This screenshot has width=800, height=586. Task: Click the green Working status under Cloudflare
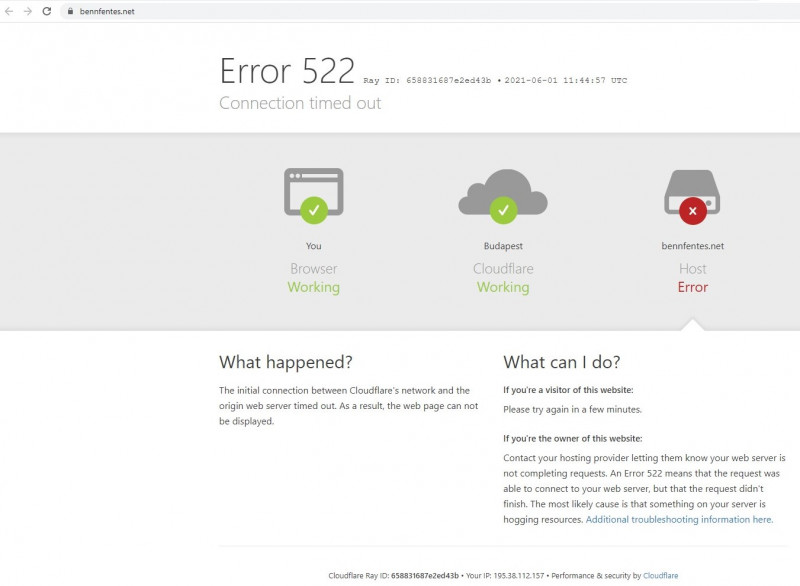pyautogui.click(x=503, y=287)
